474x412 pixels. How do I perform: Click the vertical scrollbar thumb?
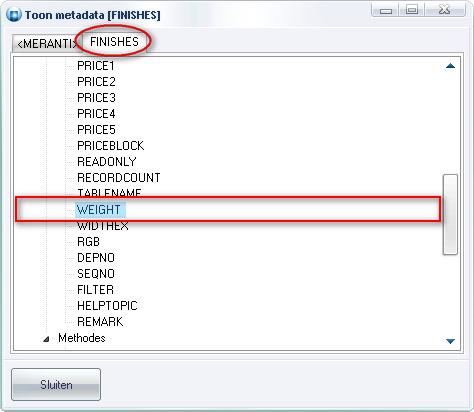pyautogui.click(x=450, y=214)
